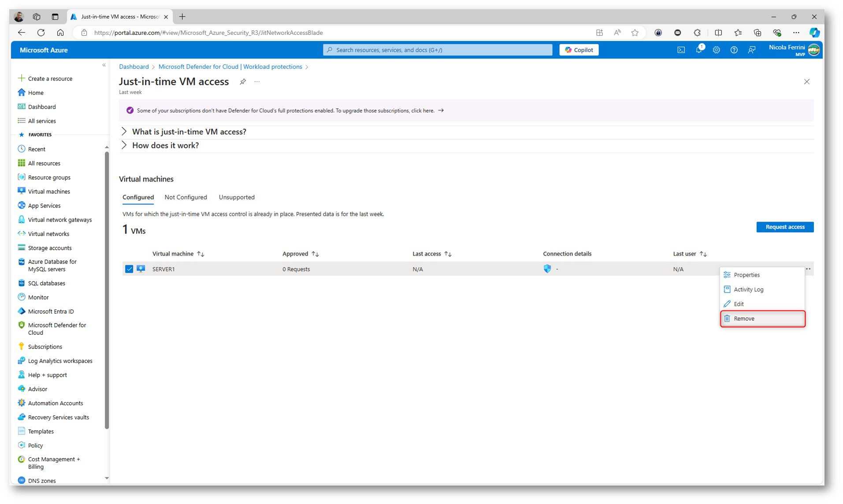The image size is (843, 504).
Task: Click the browser address bar URL
Action: click(x=208, y=33)
